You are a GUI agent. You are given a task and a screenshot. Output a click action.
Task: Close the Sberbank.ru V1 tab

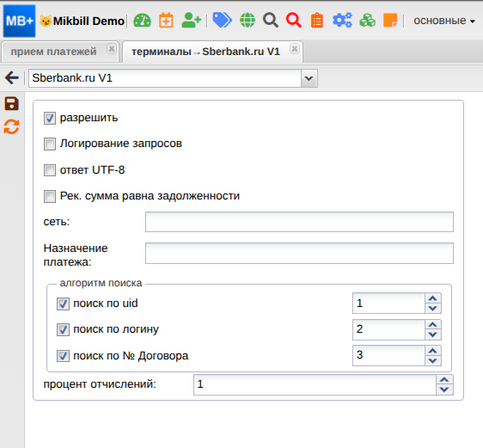coord(295,49)
